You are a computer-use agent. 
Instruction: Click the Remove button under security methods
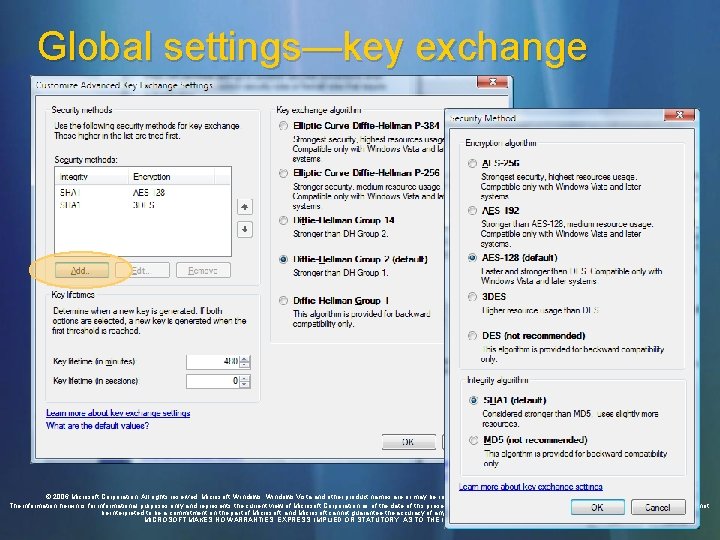tap(203, 270)
